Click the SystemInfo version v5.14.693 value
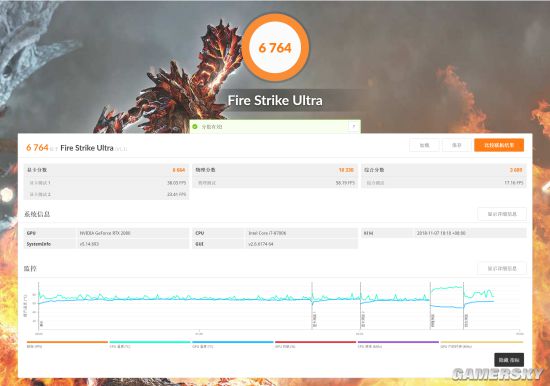Viewport: 550px width, 386px height. tap(89, 244)
